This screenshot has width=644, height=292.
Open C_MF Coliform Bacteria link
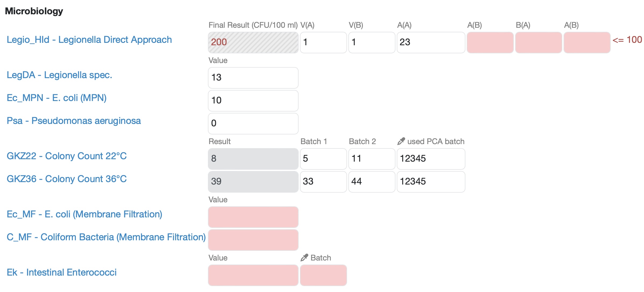[106, 237]
